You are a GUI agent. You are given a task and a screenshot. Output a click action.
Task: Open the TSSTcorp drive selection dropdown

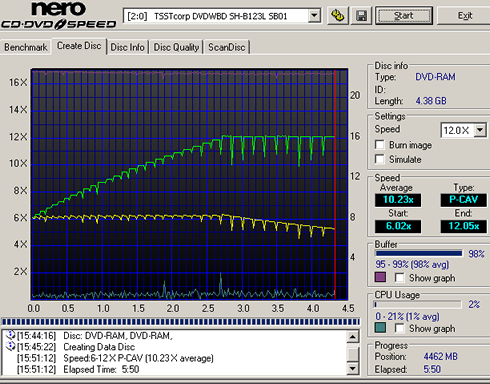314,15
